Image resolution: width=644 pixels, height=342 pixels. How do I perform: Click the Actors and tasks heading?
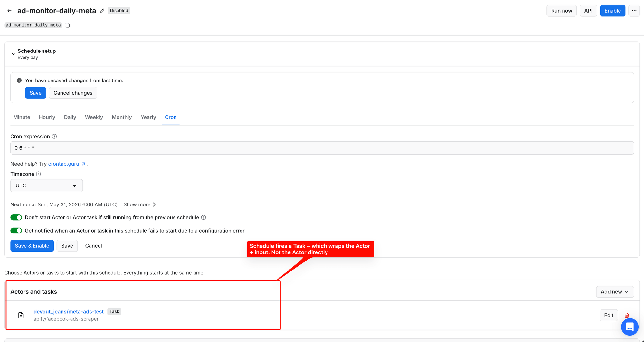pos(33,292)
